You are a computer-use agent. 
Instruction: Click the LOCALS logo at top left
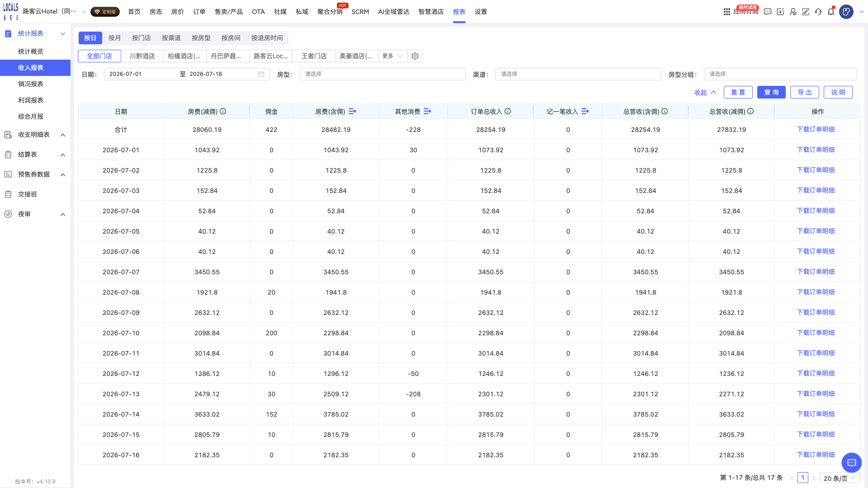click(x=11, y=11)
